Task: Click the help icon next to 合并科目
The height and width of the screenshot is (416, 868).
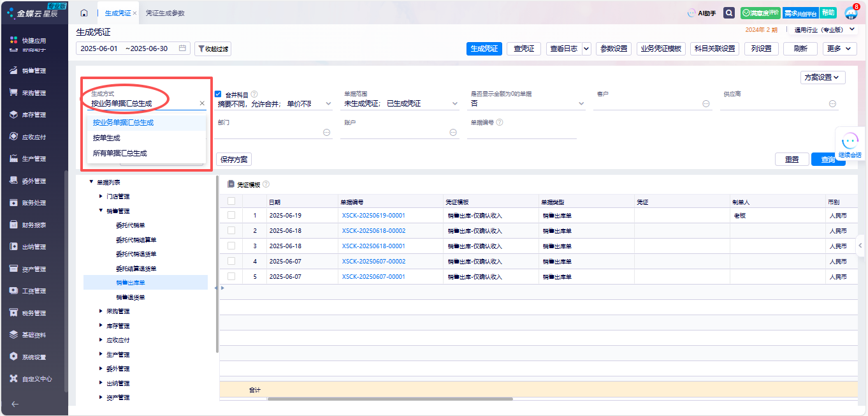Action: [x=254, y=94]
